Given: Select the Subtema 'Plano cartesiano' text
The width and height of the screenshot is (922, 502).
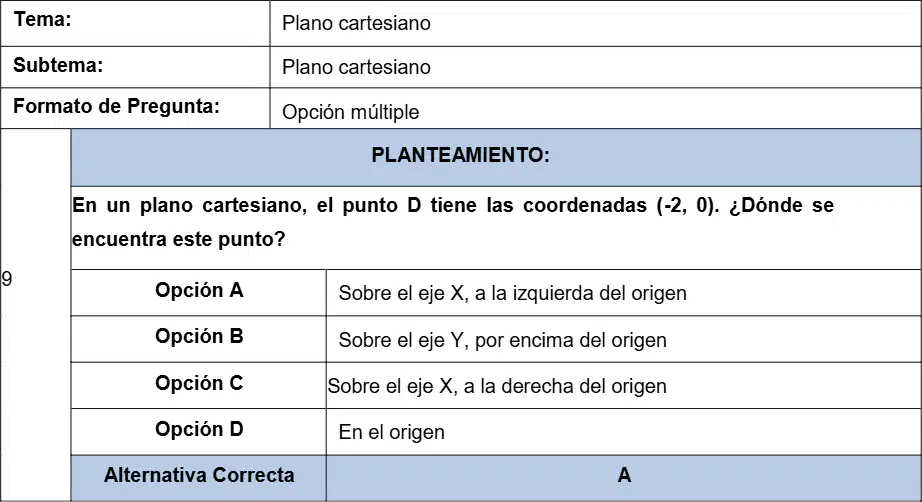Looking at the screenshot, I should 356,67.
